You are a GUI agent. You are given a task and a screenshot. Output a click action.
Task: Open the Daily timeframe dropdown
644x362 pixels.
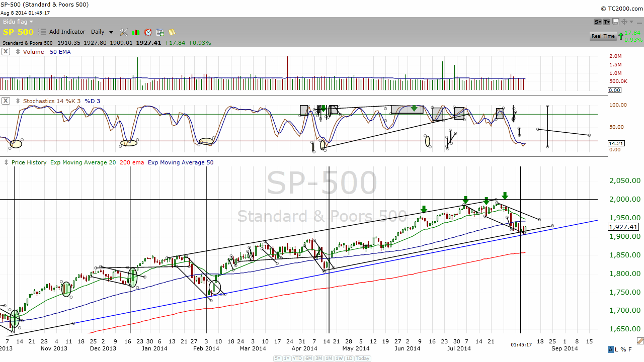[x=102, y=32]
